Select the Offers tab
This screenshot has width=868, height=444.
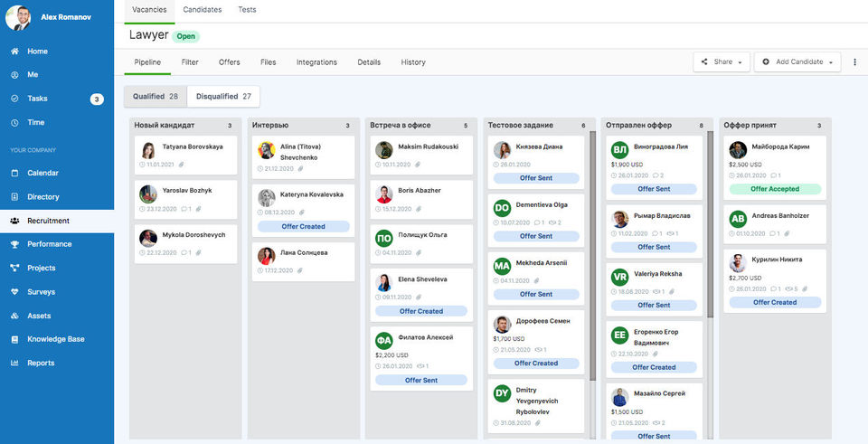[229, 62]
